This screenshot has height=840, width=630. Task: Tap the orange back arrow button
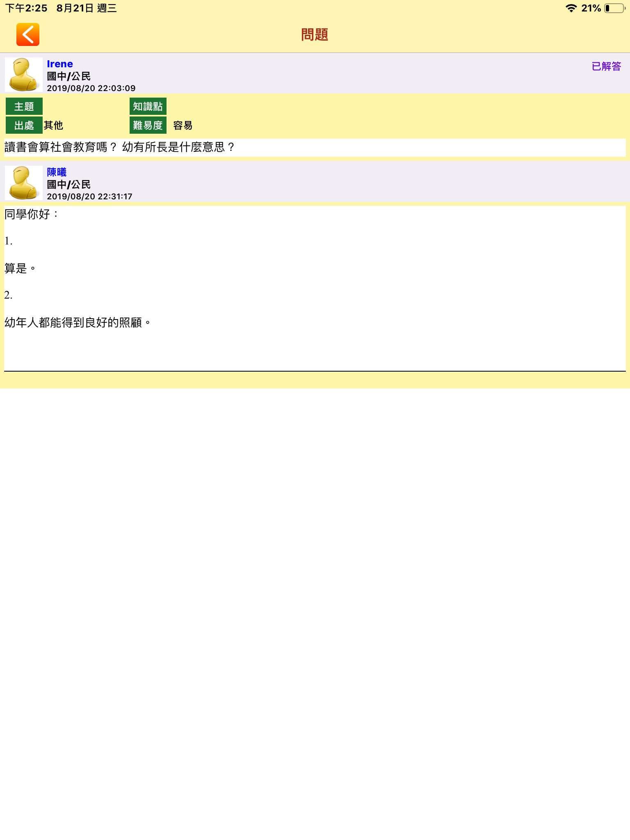coord(28,34)
